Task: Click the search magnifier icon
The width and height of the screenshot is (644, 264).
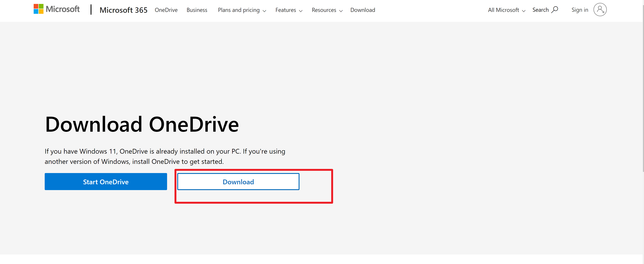Action: click(x=555, y=10)
